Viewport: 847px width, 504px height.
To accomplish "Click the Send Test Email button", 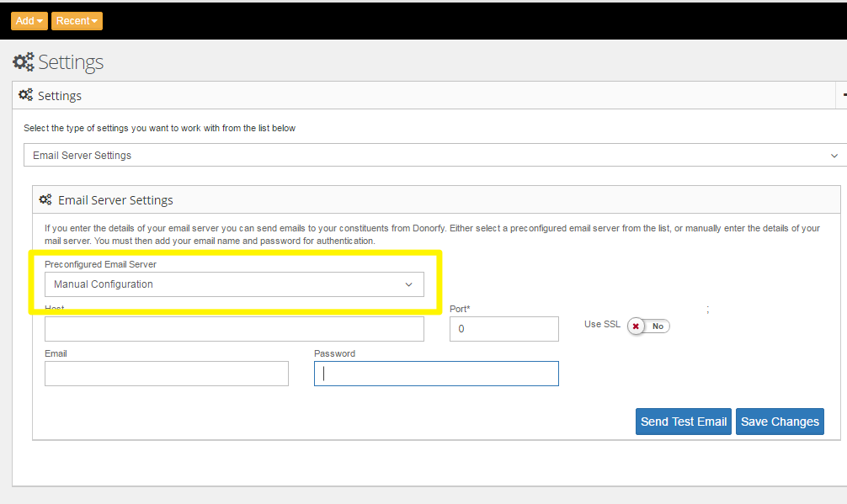I will click(x=683, y=422).
